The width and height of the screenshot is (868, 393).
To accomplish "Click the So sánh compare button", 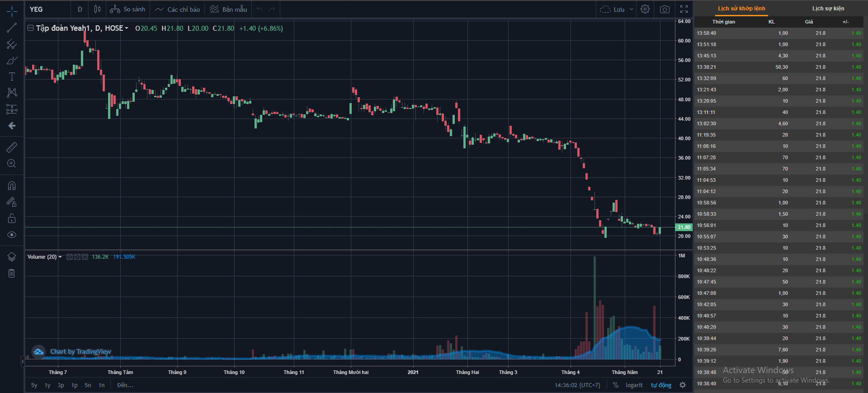I will click(128, 9).
